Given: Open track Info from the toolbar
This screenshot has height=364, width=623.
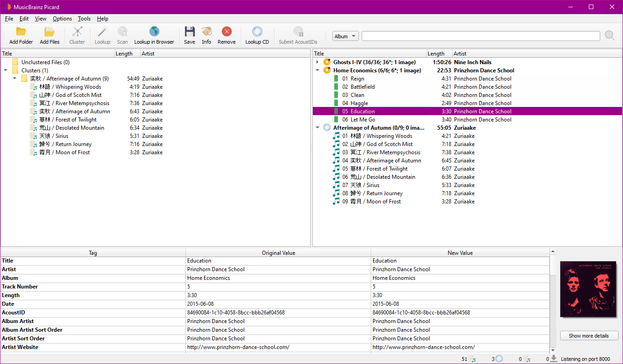Looking at the screenshot, I should (206, 32).
